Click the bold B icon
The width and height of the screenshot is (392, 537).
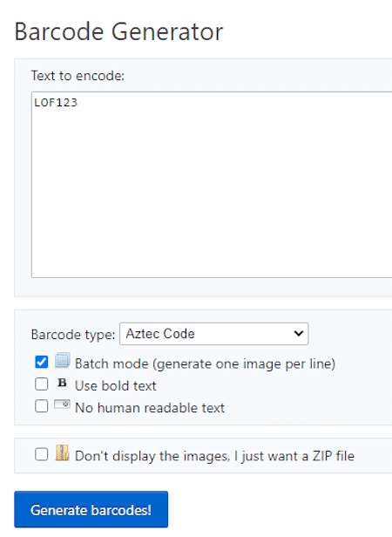click(62, 383)
